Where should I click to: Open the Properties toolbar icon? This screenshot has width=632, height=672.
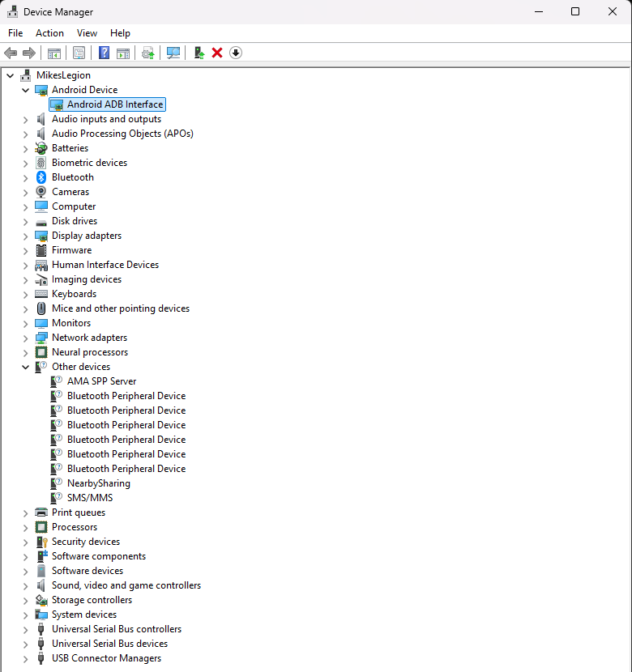tap(79, 53)
